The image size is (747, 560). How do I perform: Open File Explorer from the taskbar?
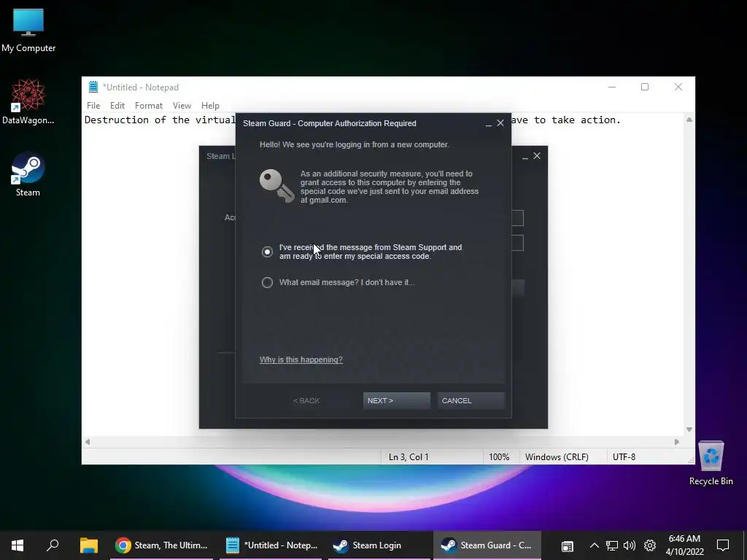pos(88,545)
